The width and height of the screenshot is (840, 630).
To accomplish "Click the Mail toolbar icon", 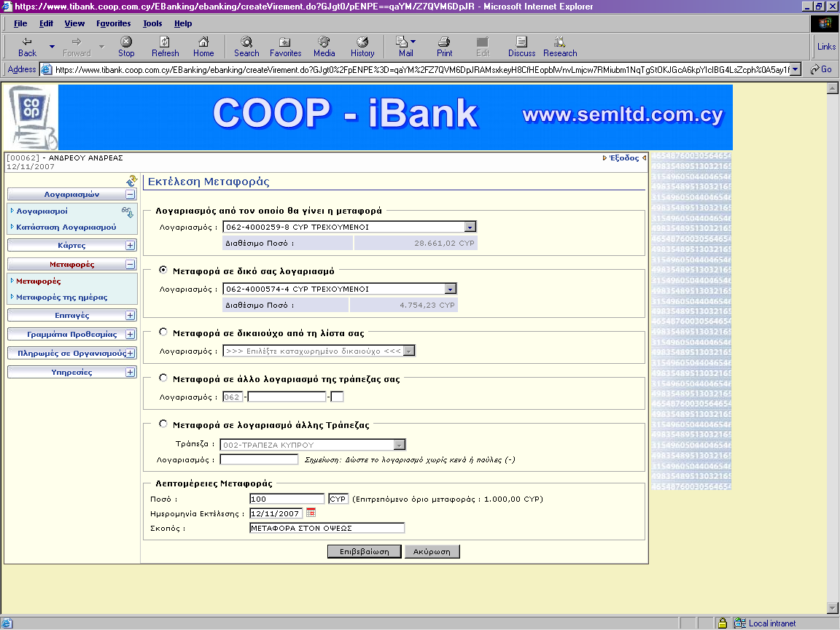I will pyautogui.click(x=402, y=42).
